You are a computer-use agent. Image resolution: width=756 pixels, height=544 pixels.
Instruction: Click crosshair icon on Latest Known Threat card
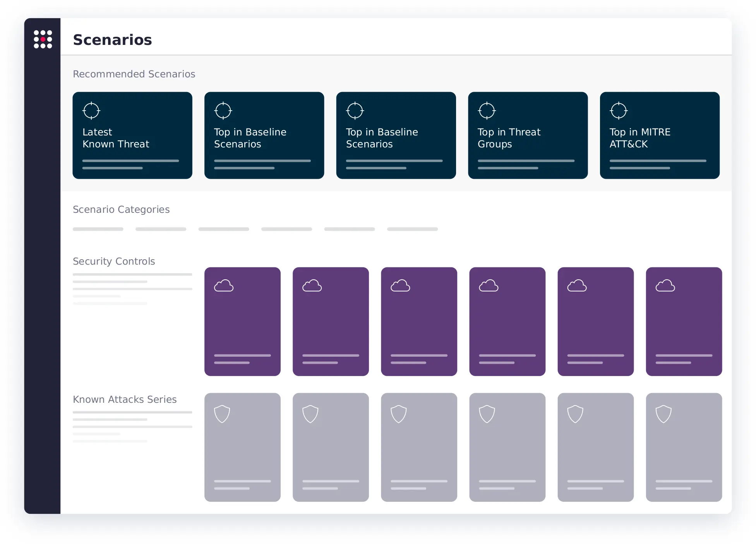coord(91,111)
